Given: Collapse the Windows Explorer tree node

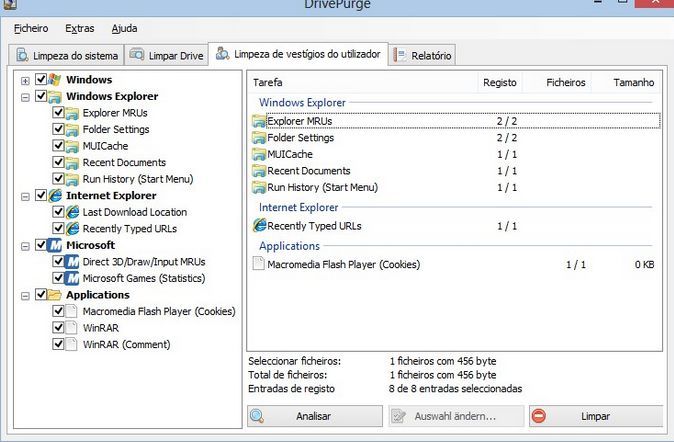Looking at the screenshot, I should click(25, 98).
